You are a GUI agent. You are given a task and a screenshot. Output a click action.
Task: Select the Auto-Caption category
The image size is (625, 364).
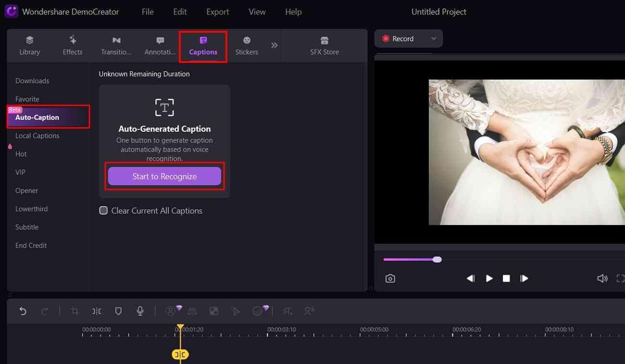point(48,117)
